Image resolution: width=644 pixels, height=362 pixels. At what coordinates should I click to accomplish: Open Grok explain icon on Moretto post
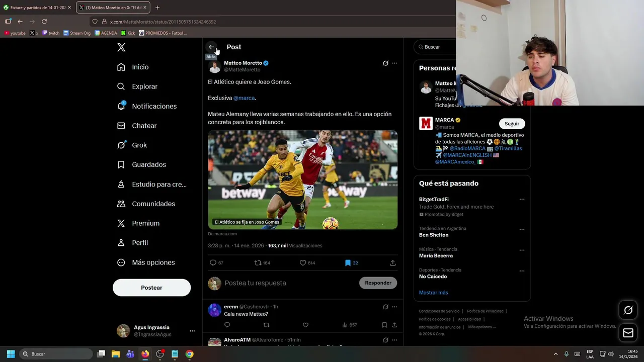click(385, 63)
